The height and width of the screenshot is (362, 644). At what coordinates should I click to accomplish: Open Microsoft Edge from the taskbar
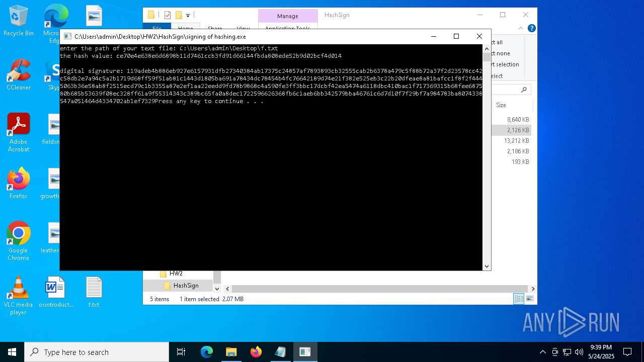coord(207,352)
